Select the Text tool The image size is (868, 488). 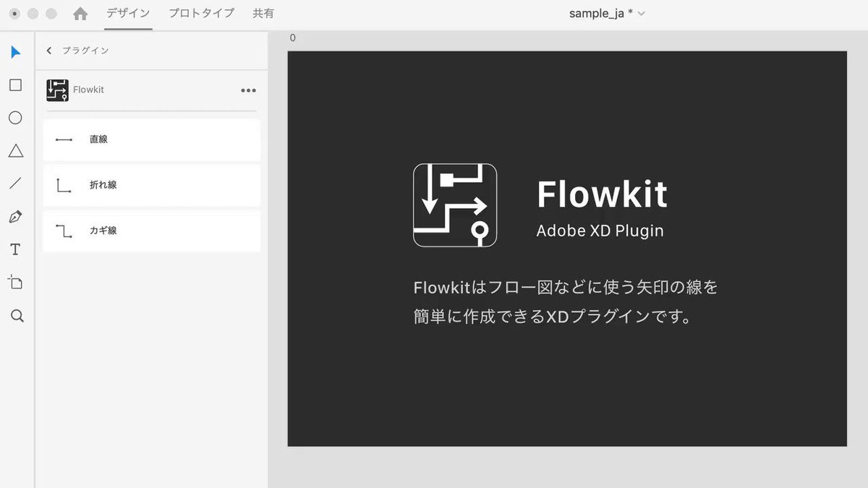pos(15,249)
